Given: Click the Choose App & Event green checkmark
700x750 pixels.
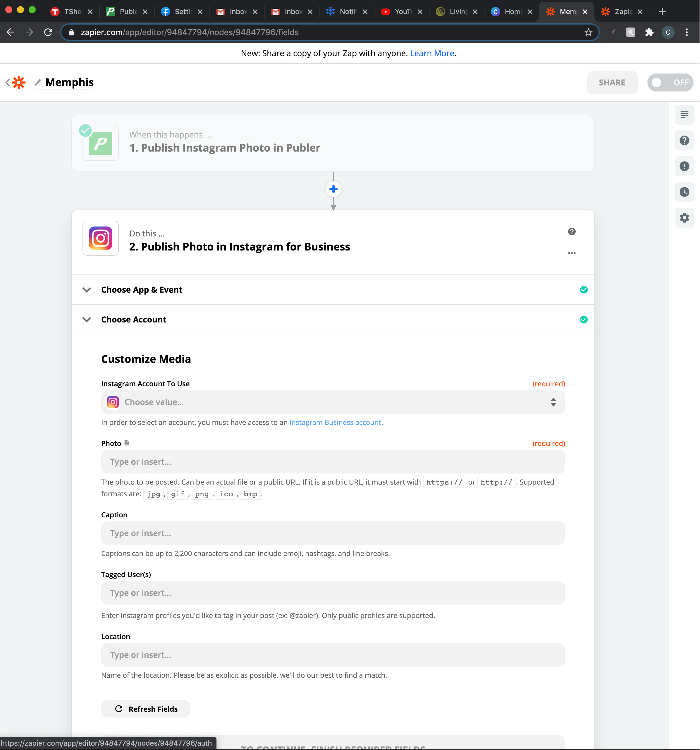Looking at the screenshot, I should tap(584, 290).
